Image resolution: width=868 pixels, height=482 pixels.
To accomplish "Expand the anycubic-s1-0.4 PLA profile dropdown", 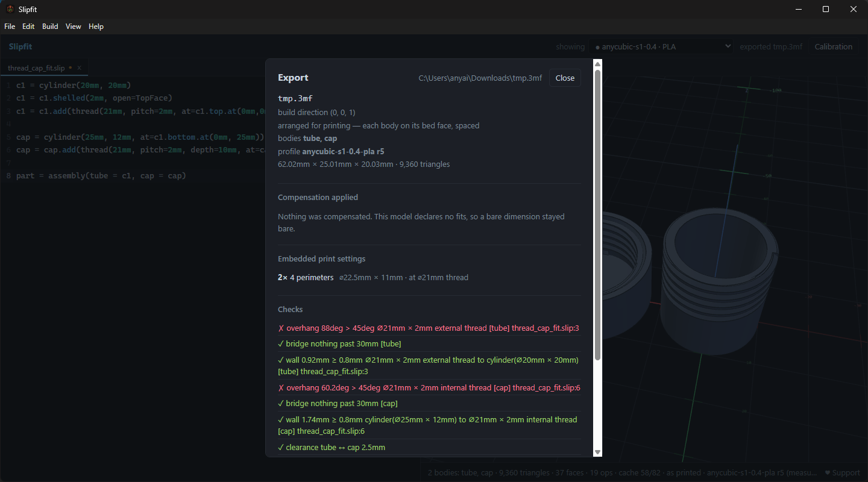I will 661,46.
